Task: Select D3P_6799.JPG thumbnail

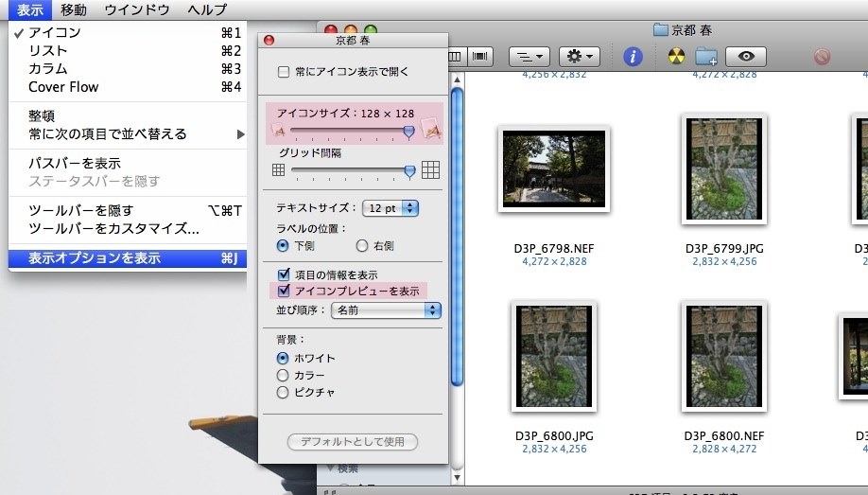Action: click(x=724, y=169)
